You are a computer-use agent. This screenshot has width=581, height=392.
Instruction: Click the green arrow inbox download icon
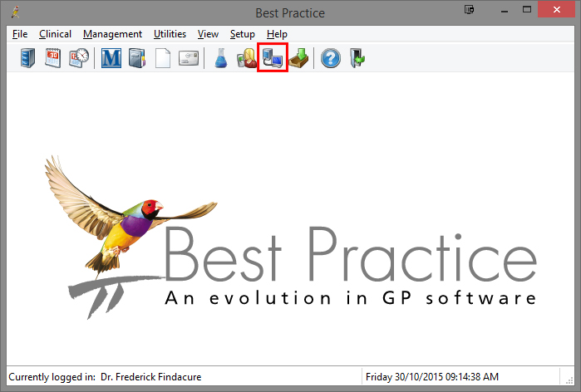(298, 59)
